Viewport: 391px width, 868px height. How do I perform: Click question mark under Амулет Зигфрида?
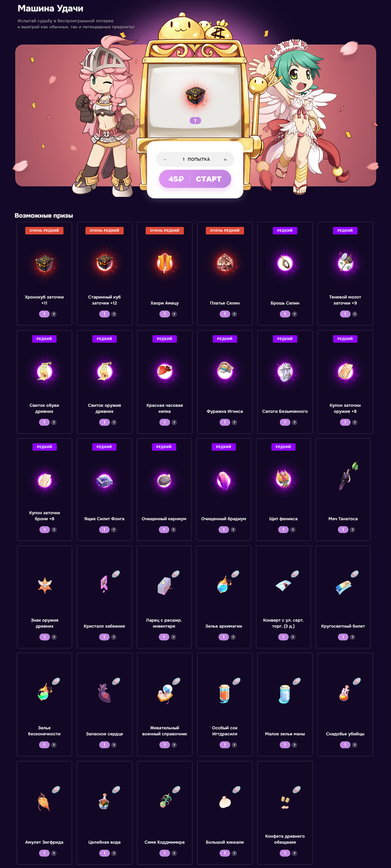pyautogui.click(x=54, y=853)
